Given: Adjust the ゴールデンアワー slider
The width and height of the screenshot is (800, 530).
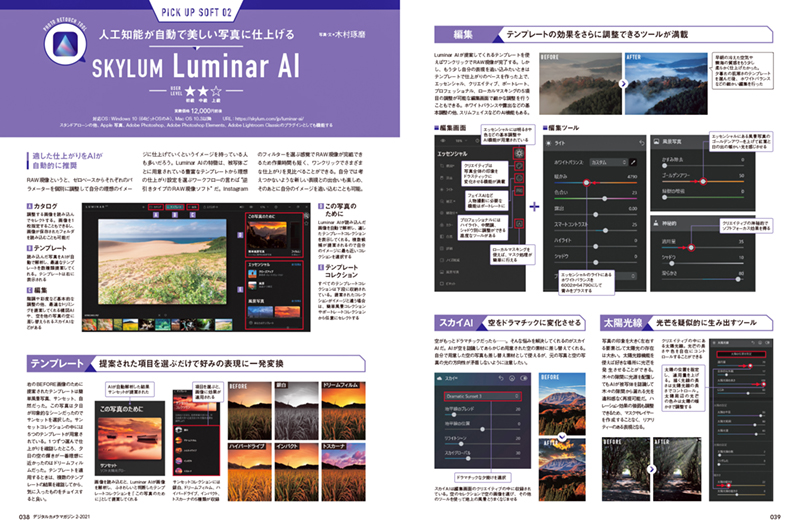Looking at the screenshot, I should tap(703, 181).
